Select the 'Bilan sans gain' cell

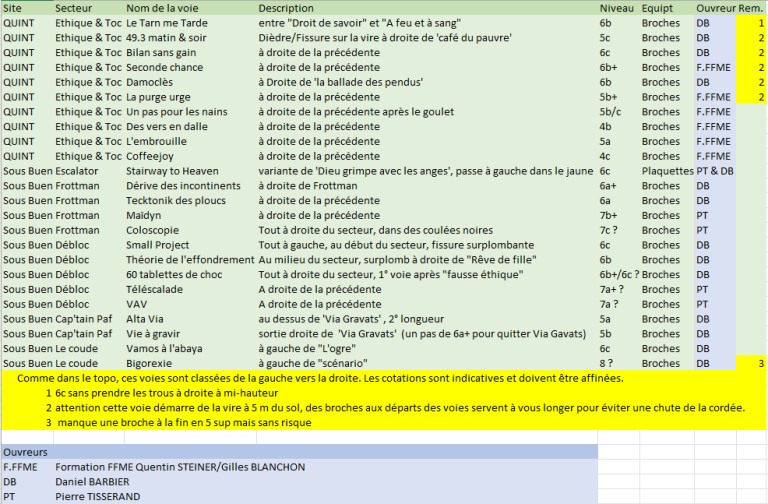[191, 52]
